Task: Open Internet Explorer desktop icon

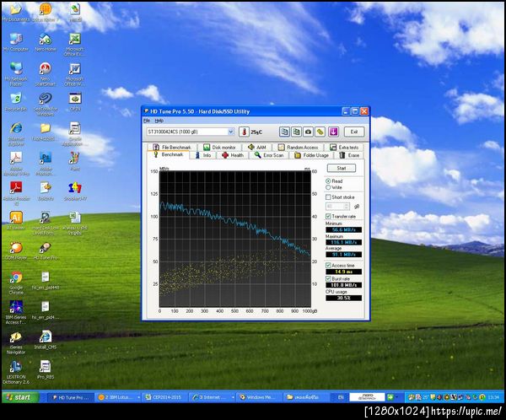Action: [16, 134]
